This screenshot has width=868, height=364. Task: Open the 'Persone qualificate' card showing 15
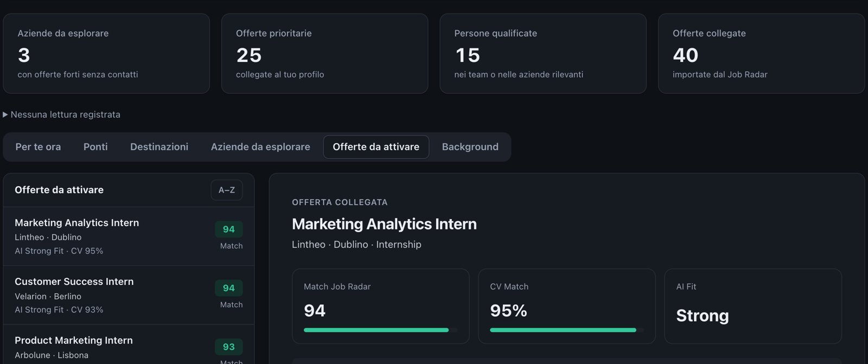543,54
